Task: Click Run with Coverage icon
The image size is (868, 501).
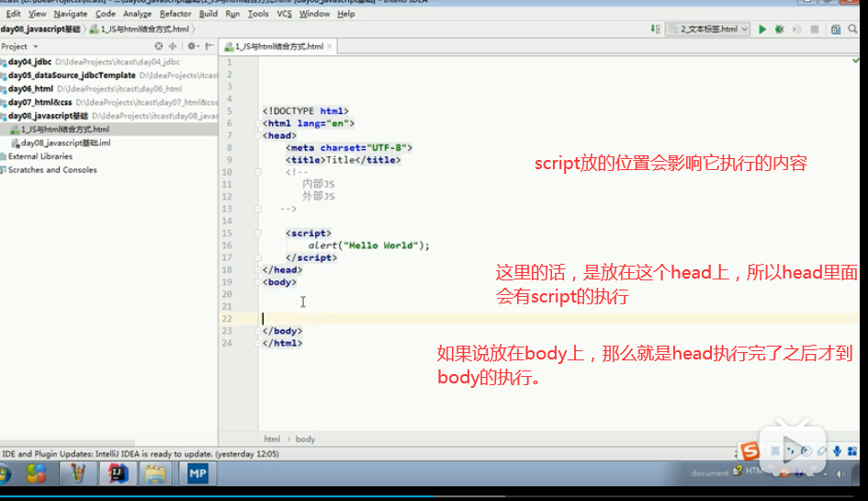Action: point(797,29)
